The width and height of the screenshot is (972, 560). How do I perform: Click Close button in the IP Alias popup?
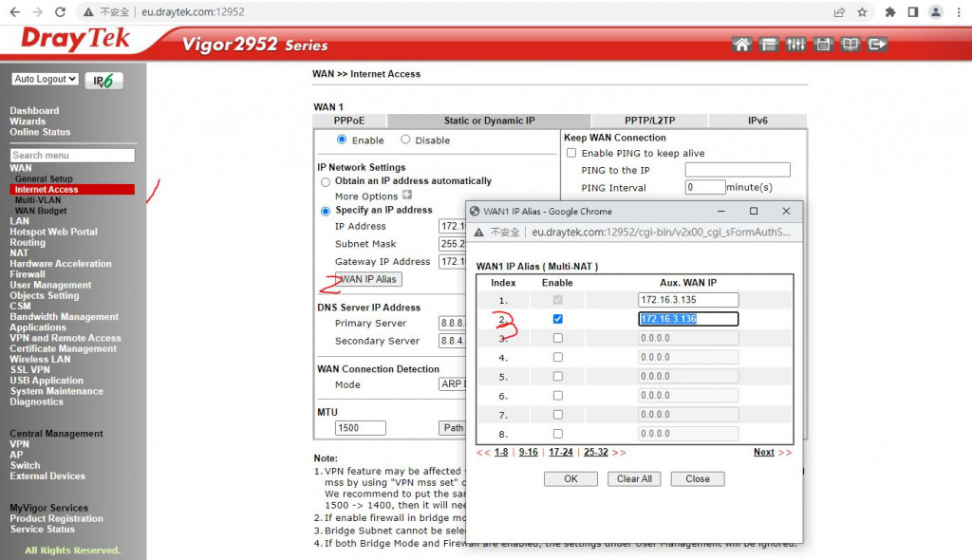pos(698,478)
